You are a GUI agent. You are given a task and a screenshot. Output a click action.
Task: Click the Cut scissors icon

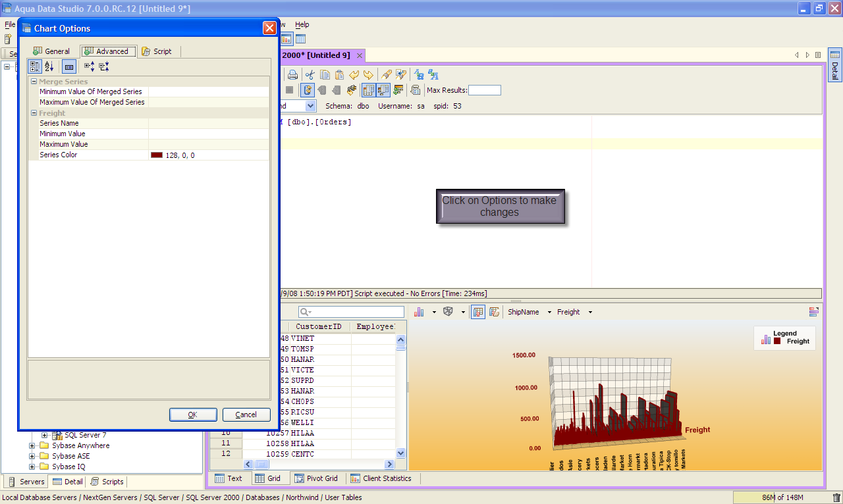click(310, 74)
